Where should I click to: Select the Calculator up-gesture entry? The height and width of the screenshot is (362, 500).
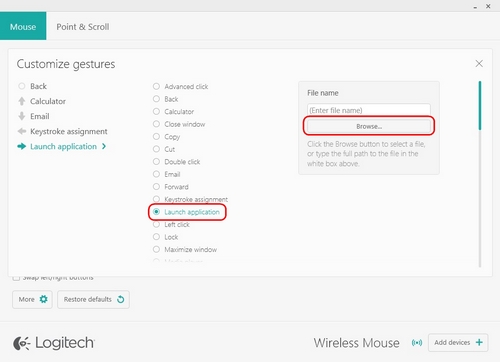pyautogui.click(x=42, y=101)
